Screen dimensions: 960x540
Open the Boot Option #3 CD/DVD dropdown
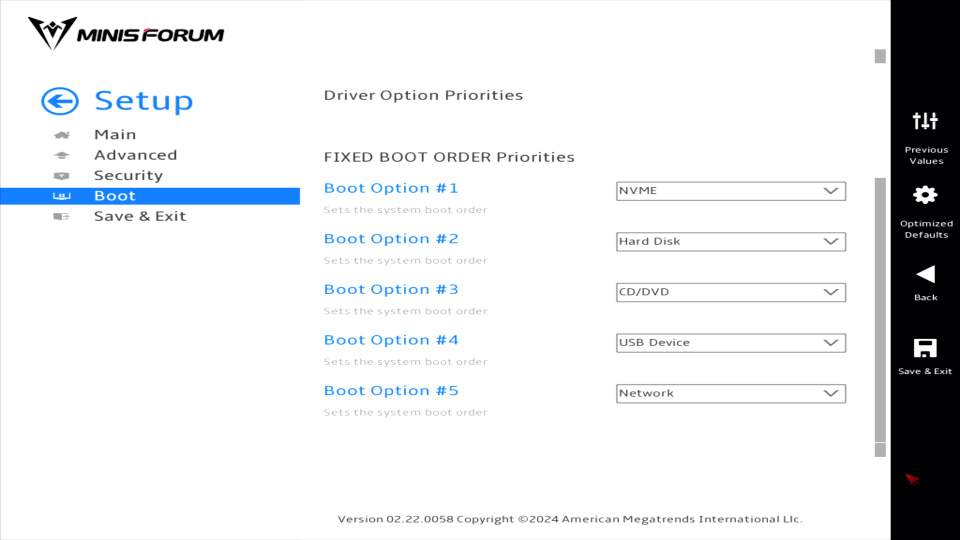click(731, 292)
